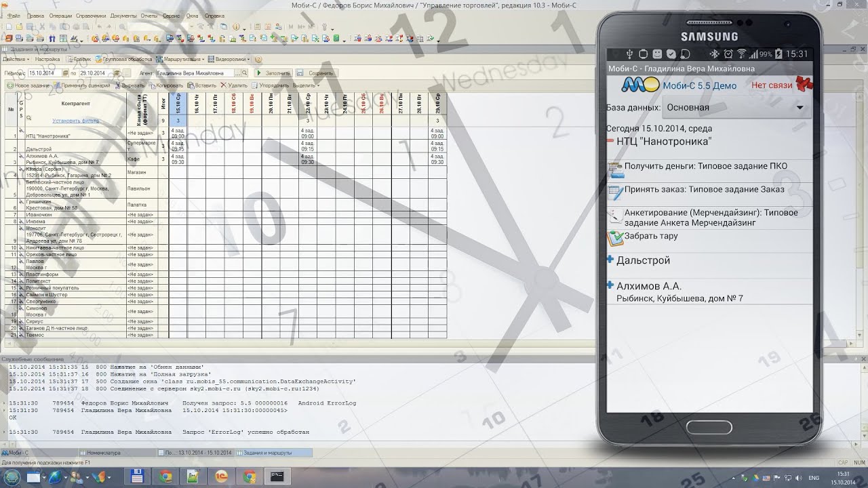Click the Сохранить button
This screenshot has width=868, height=488.
click(x=316, y=73)
